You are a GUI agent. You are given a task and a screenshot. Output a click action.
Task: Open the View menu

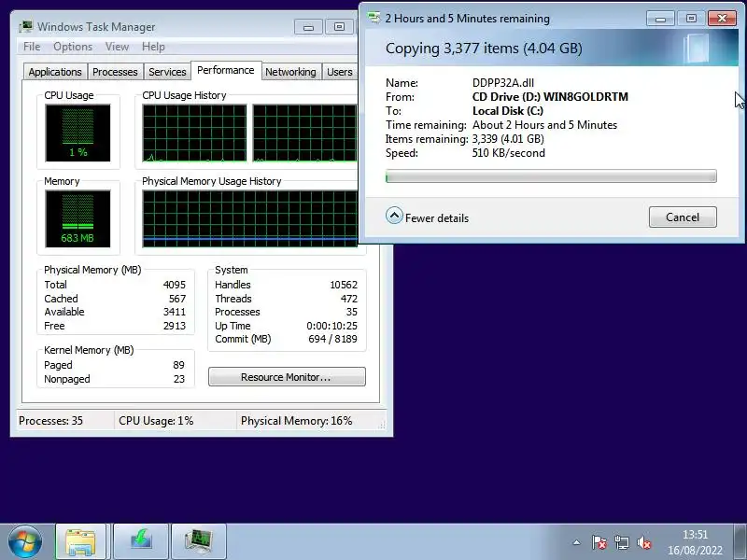tap(118, 47)
